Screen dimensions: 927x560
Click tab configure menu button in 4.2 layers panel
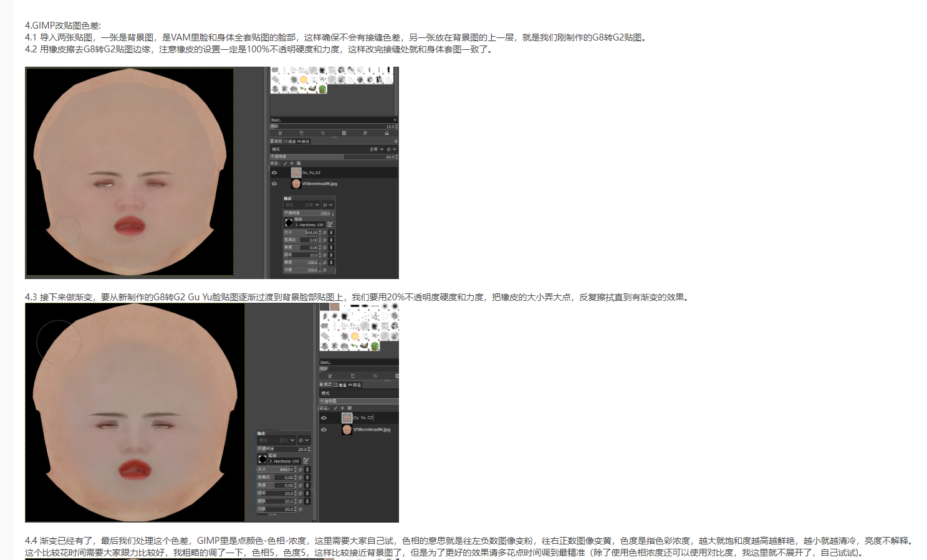(396, 141)
